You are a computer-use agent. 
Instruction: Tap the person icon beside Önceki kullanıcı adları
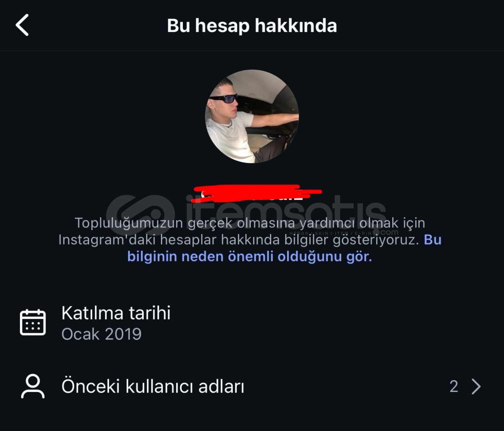pos(33,386)
